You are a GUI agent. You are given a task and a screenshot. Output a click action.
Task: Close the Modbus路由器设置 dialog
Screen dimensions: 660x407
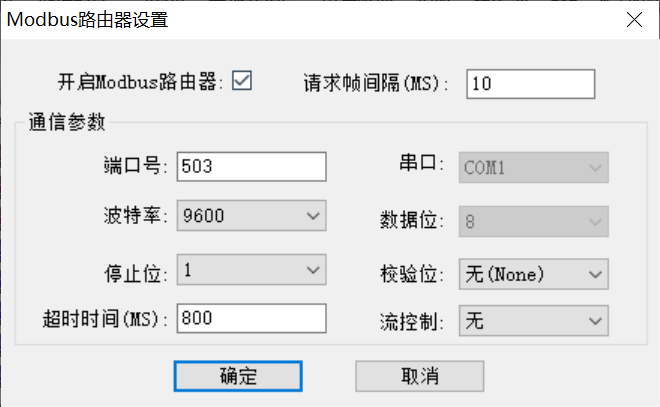click(634, 19)
